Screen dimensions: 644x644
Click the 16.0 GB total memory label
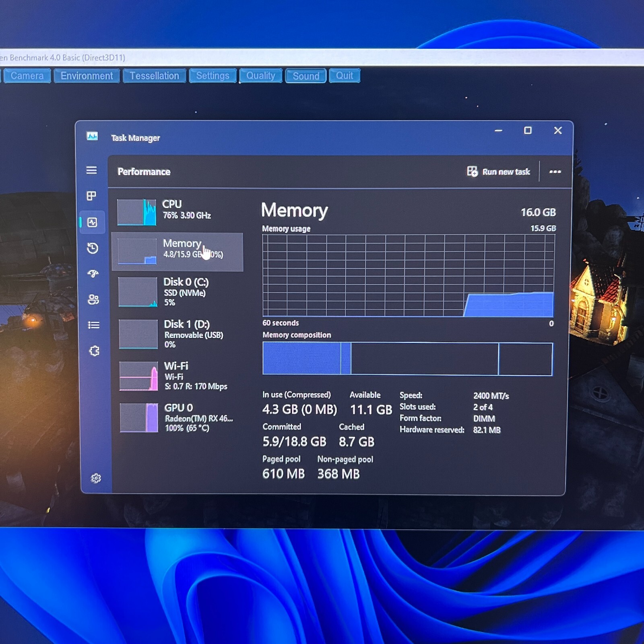tap(538, 212)
